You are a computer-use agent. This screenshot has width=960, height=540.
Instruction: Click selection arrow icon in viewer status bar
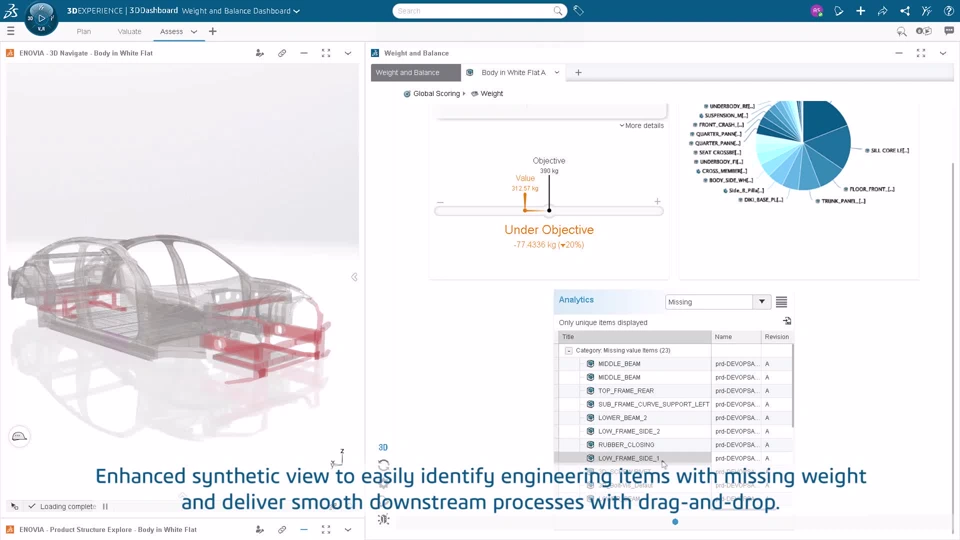(x=15, y=506)
